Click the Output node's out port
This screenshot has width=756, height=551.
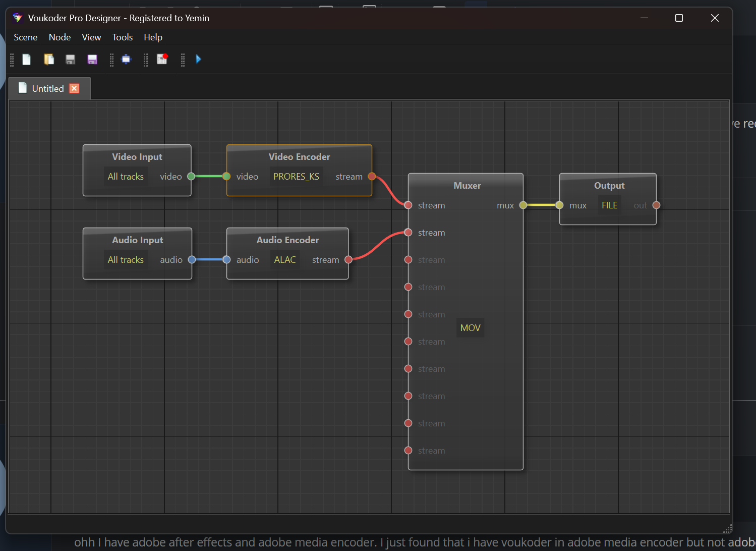click(656, 205)
